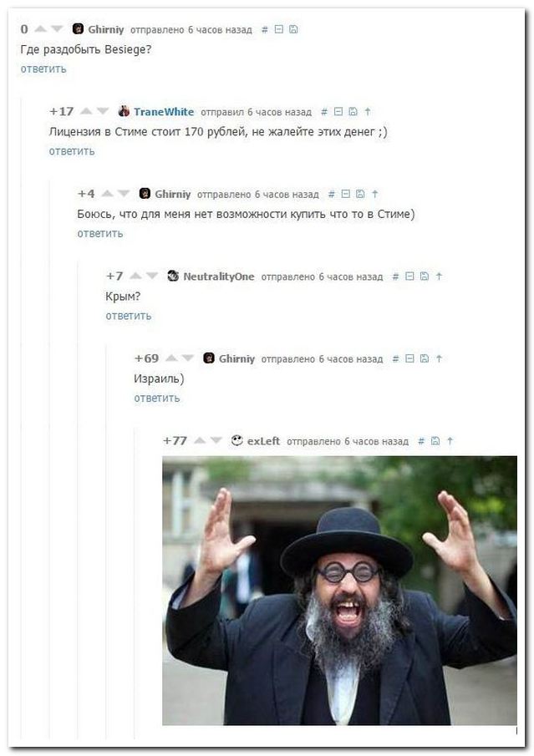
Task: Collapse NeutralityOne's Крым comment branch
Action: click(x=409, y=277)
